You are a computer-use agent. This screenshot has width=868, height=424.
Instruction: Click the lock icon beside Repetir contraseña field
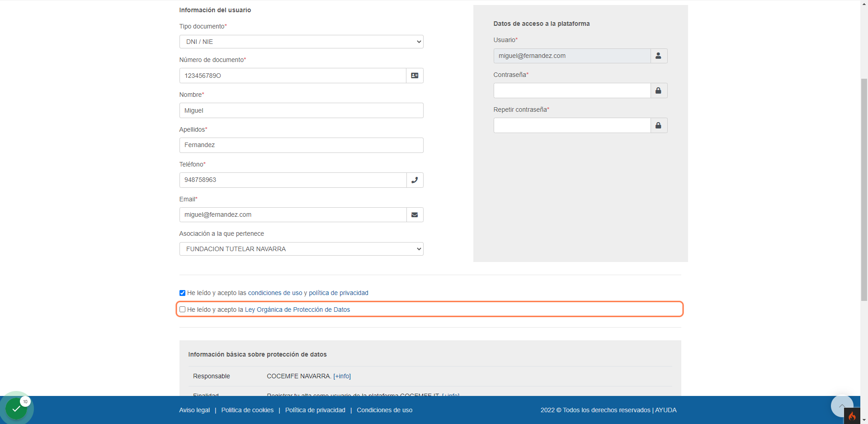coord(659,125)
